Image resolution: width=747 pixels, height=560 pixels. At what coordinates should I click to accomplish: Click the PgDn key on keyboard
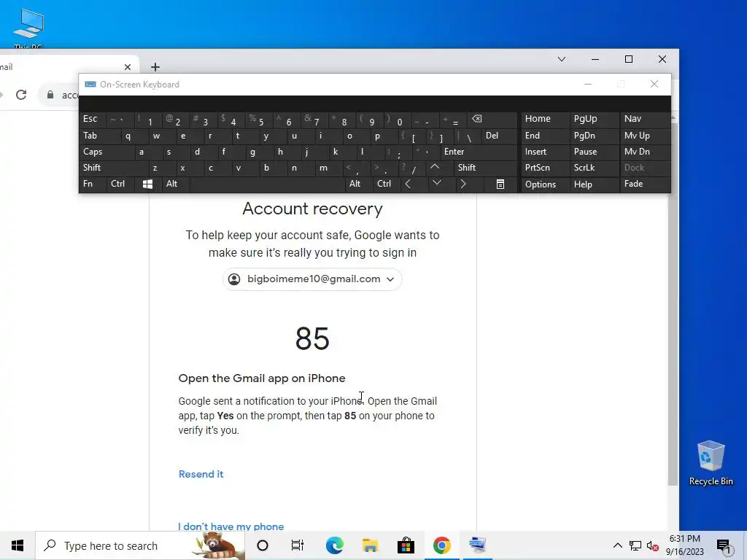pyautogui.click(x=595, y=136)
